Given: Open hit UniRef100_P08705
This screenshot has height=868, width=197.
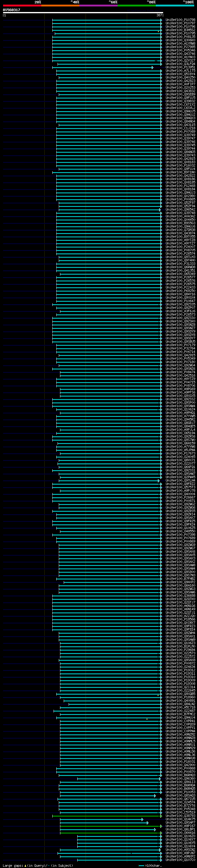Looking at the screenshot, I should [x=180, y=250].
